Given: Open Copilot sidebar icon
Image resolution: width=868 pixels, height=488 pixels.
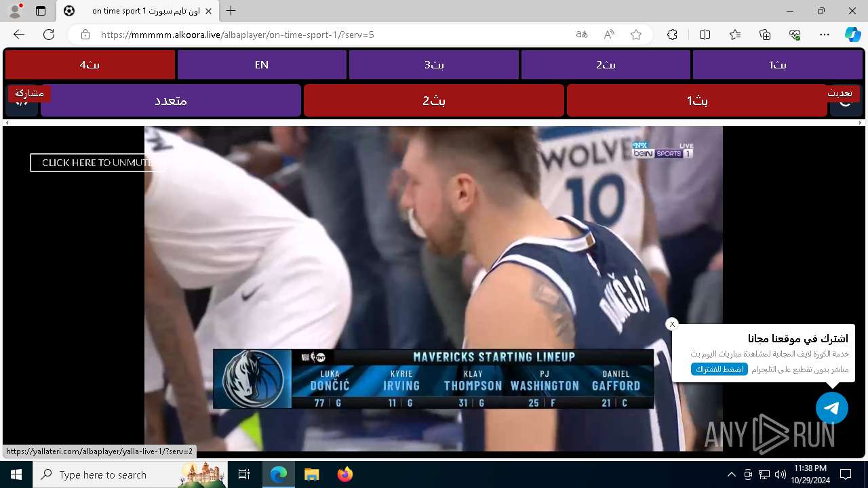Looking at the screenshot, I should 852,35.
